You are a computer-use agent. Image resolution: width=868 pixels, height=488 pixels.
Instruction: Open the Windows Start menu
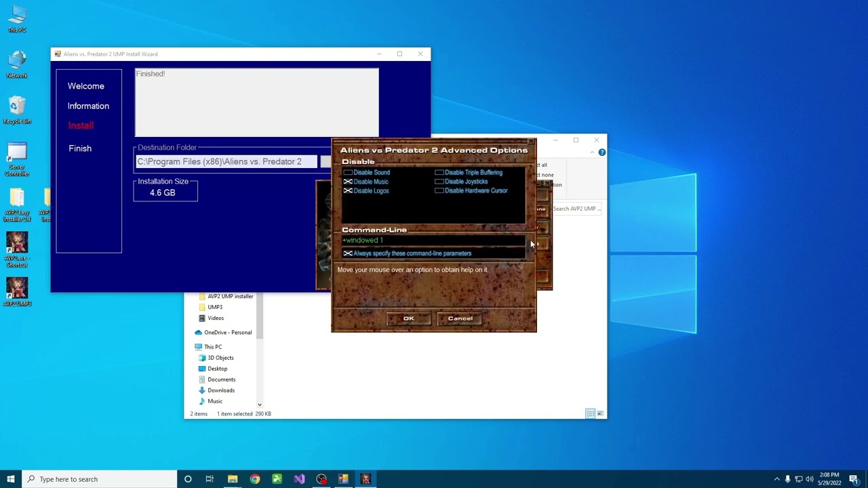(11, 479)
